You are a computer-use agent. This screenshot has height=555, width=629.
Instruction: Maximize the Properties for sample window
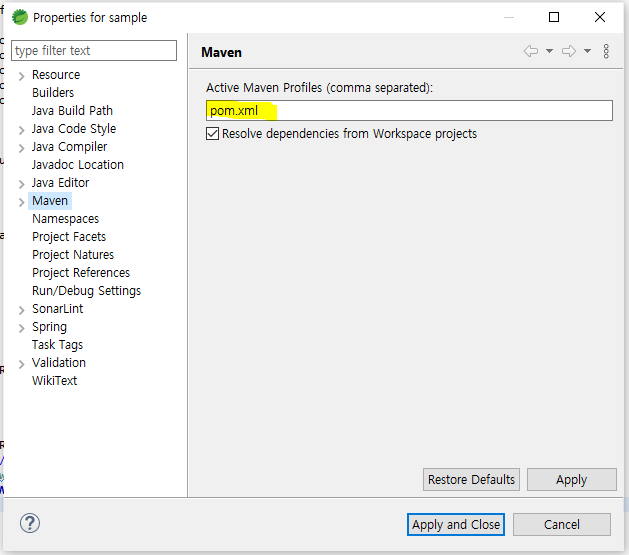click(554, 17)
